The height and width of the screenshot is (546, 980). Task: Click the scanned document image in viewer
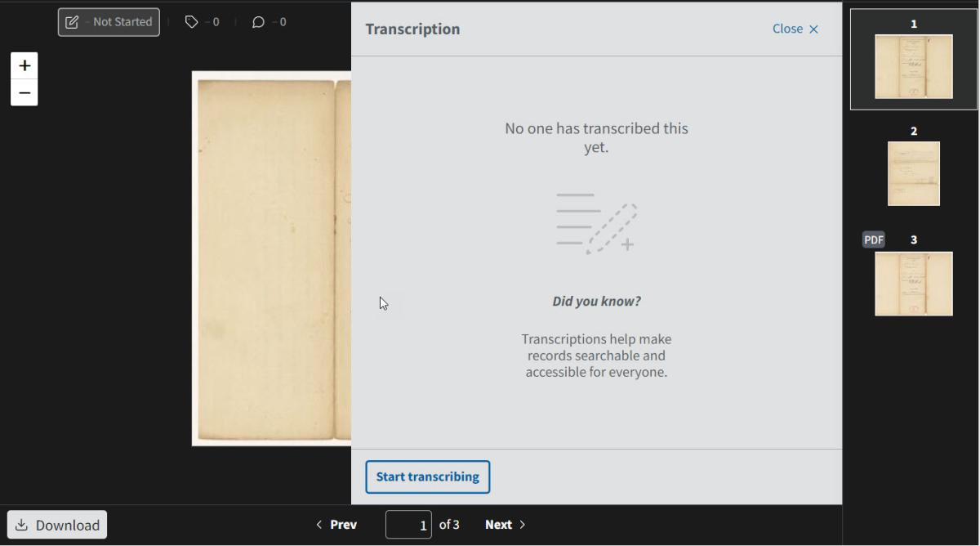271,258
